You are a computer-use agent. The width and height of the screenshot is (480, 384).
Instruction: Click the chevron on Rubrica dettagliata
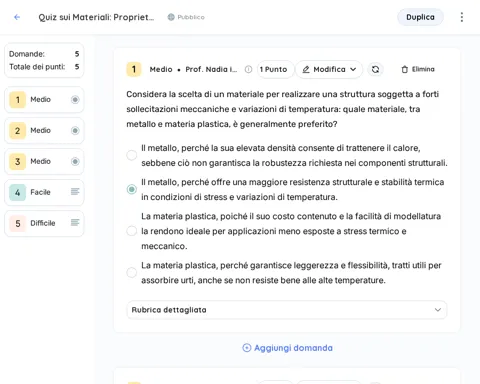[x=438, y=310]
